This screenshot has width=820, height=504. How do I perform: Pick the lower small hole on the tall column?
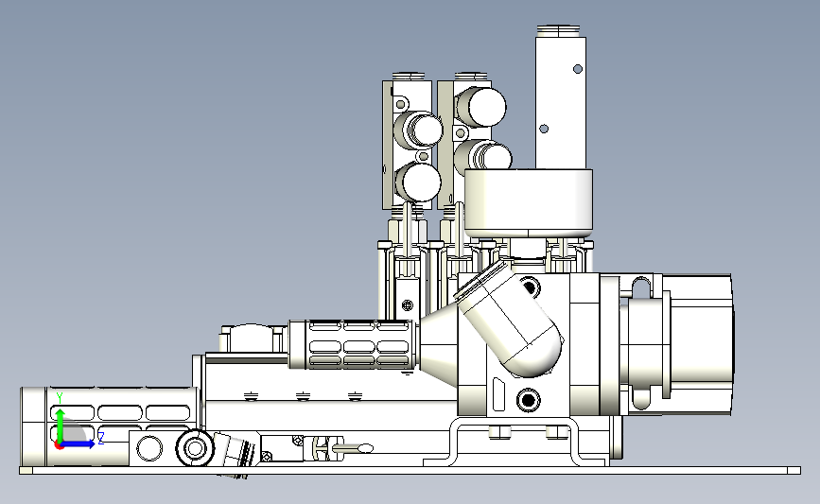(x=543, y=129)
